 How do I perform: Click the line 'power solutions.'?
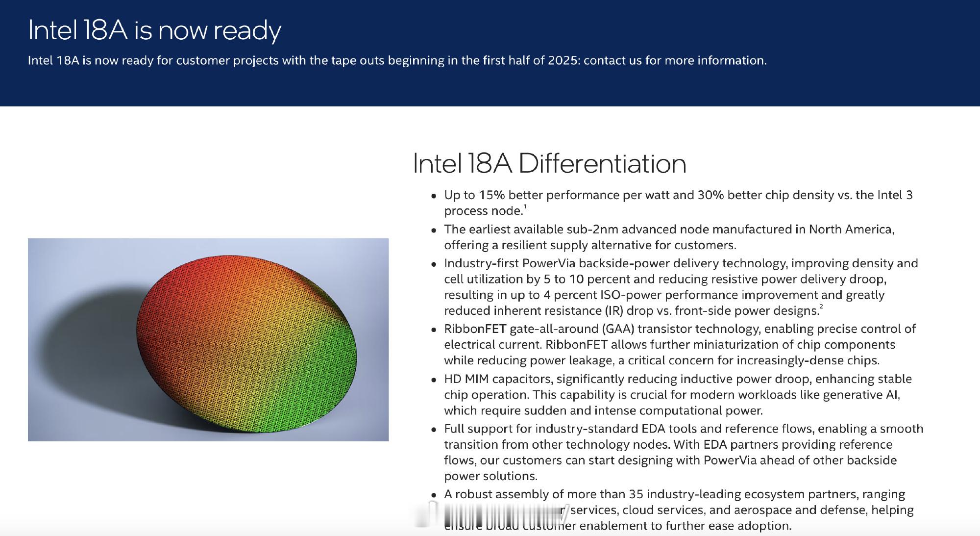pos(491,476)
